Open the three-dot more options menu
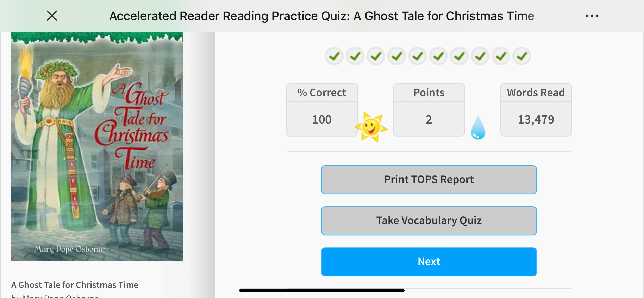Screen dimensions: 644x298 pos(592,16)
